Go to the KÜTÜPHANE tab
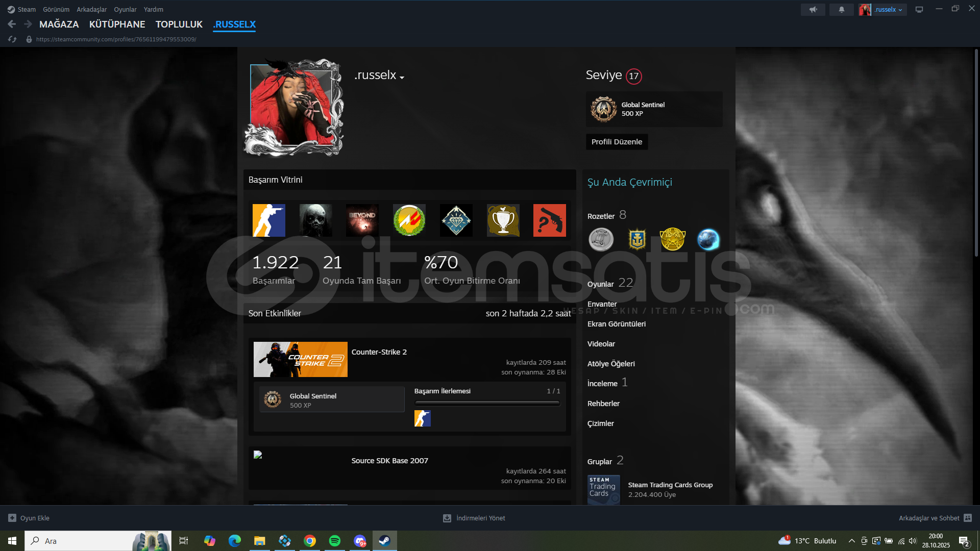980x551 pixels. tap(117, 24)
